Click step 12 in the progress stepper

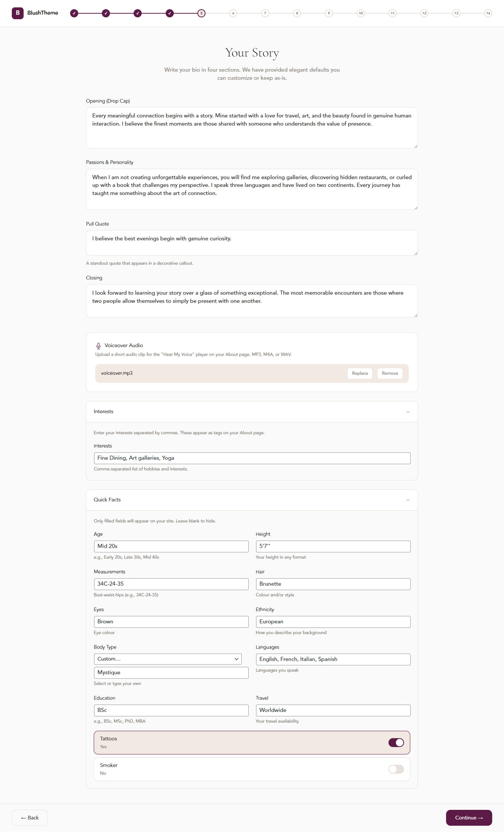pos(424,13)
